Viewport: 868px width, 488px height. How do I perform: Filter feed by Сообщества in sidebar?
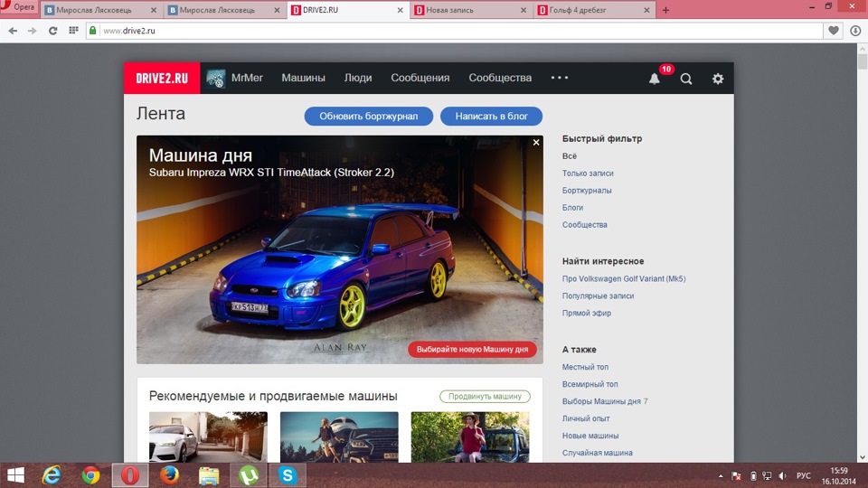[585, 225]
